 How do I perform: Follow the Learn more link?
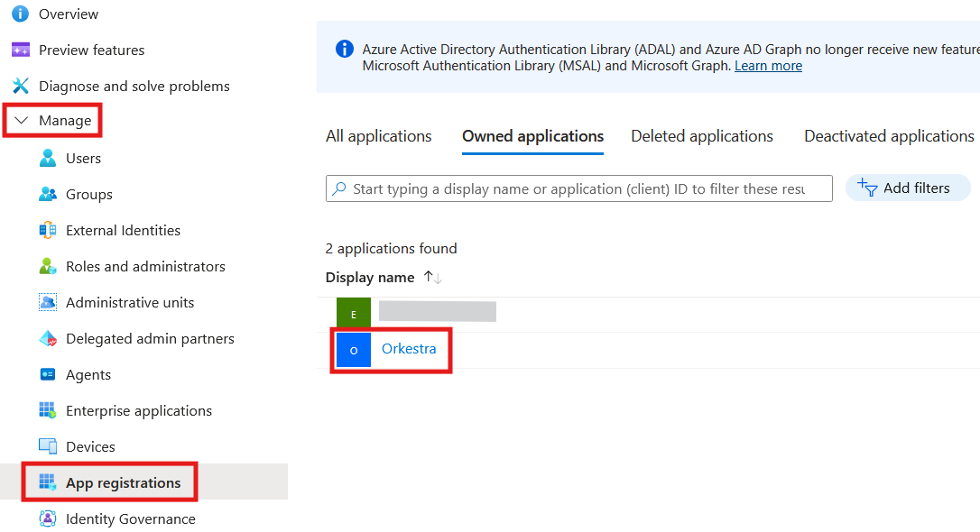click(x=768, y=66)
